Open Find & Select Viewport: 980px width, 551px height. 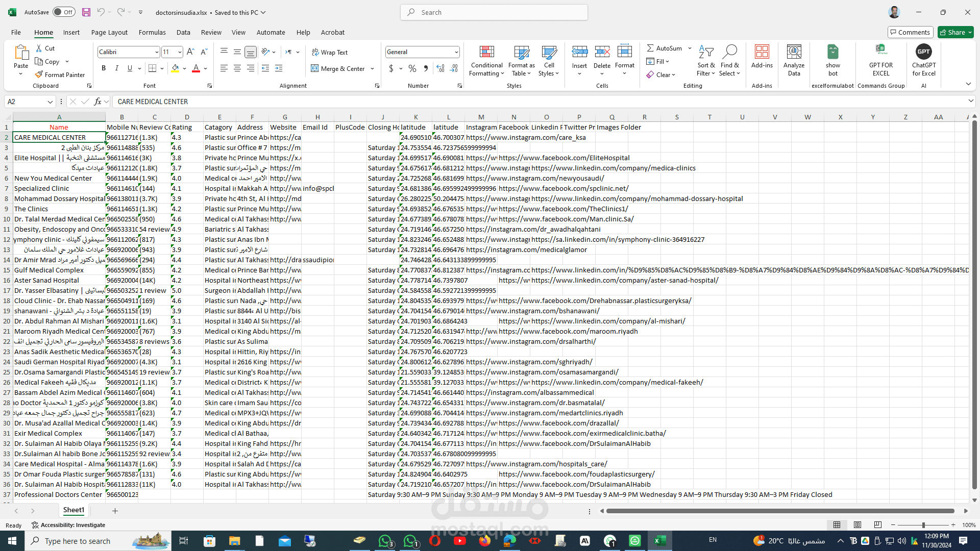[729, 61]
